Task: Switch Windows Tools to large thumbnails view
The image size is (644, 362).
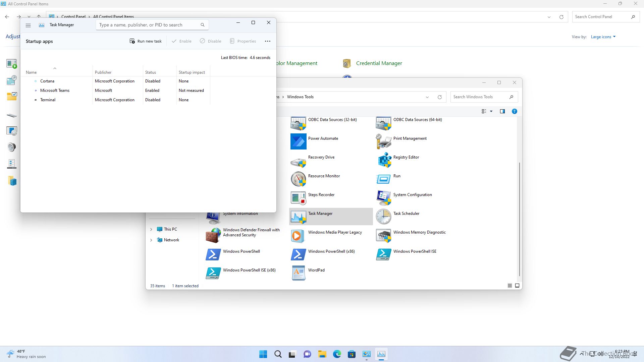Action: pyautogui.click(x=517, y=286)
